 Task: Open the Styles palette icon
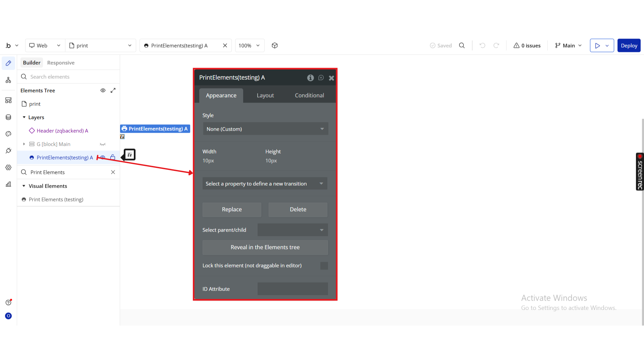[x=8, y=134]
